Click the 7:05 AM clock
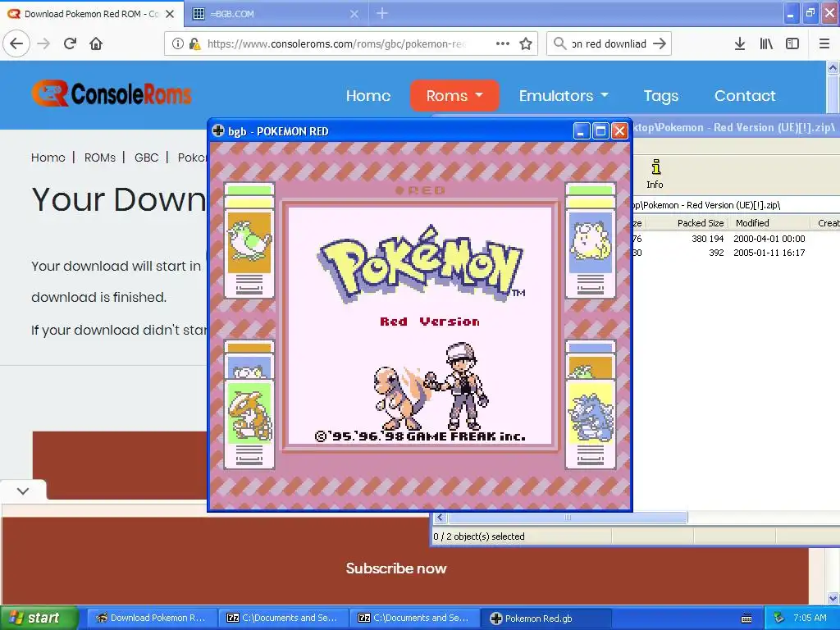840x630 pixels. [x=810, y=618]
